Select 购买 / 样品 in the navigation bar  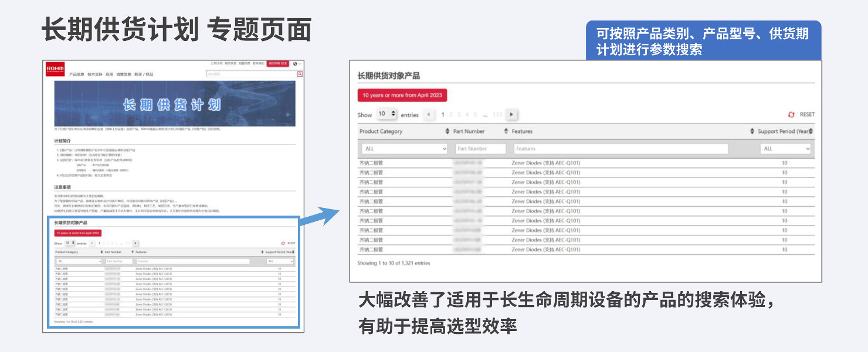pyautogui.click(x=144, y=74)
